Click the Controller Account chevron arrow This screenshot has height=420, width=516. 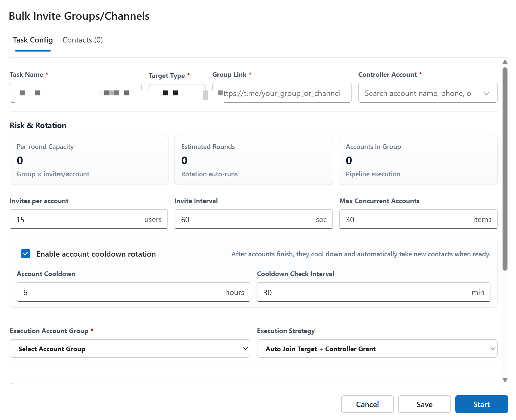click(x=486, y=93)
